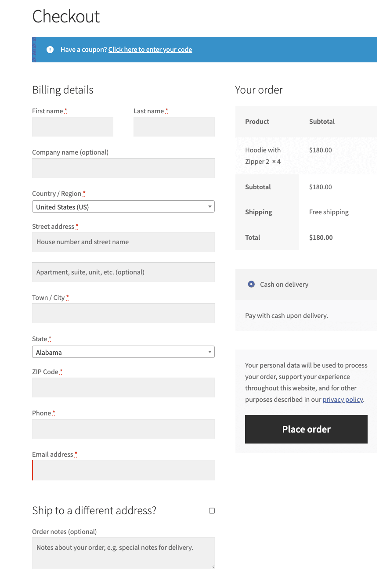390x588 pixels.
Task: Click the ZIP Code field
Action: click(x=123, y=387)
